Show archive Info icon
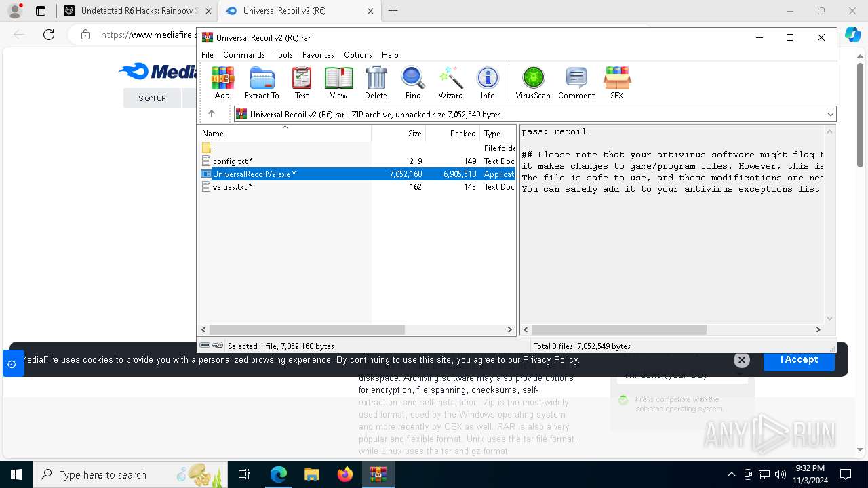 tap(488, 83)
